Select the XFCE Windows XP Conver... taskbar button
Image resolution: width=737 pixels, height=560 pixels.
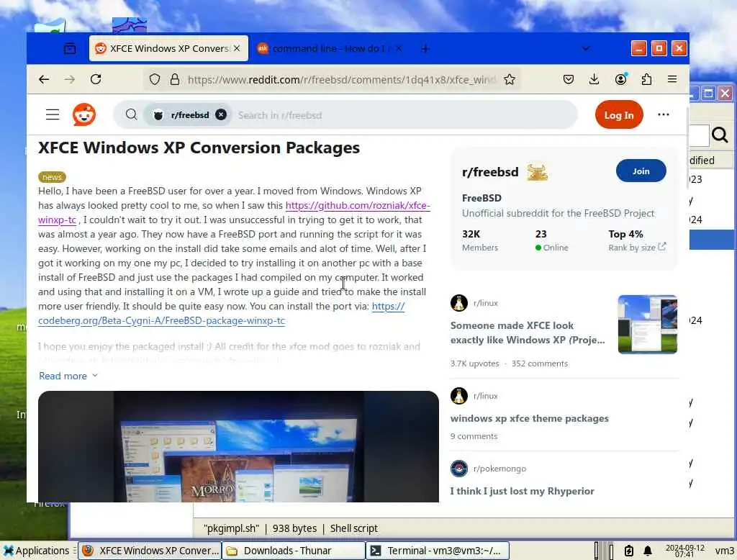click(149, 551)
